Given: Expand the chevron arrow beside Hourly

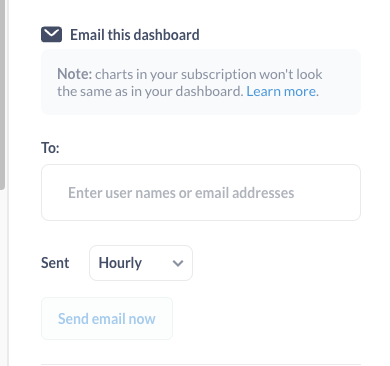Looking at the screenshot, I should 178,263.
